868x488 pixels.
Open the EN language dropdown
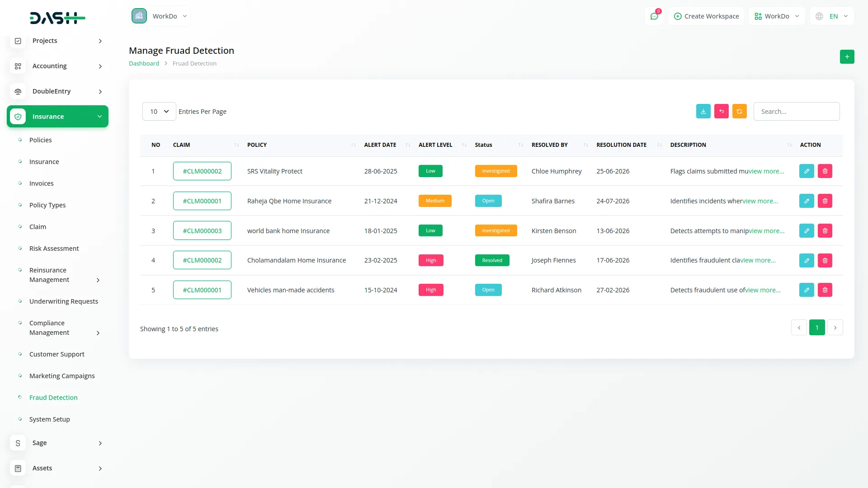(831, 16)
